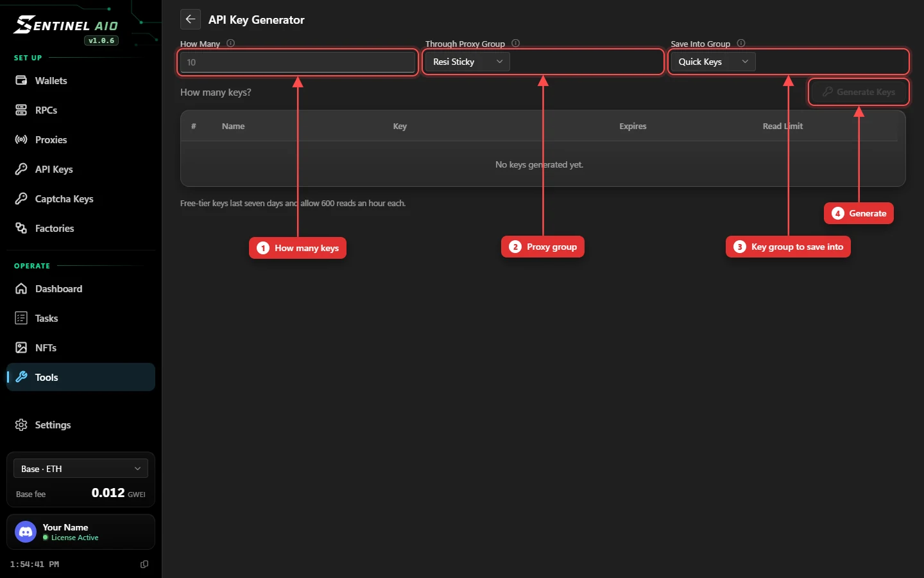Click the Tools wrench icon
The image size is (924, 578).
(21, 377)
